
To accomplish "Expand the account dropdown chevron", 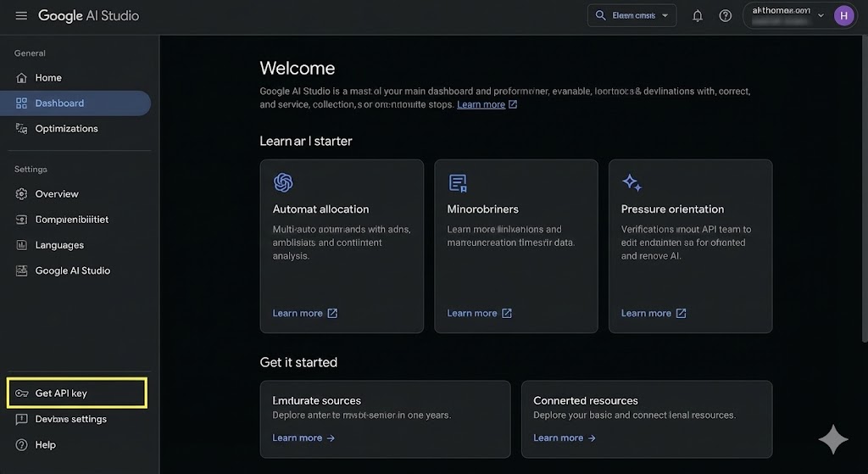I will (821, 15).
